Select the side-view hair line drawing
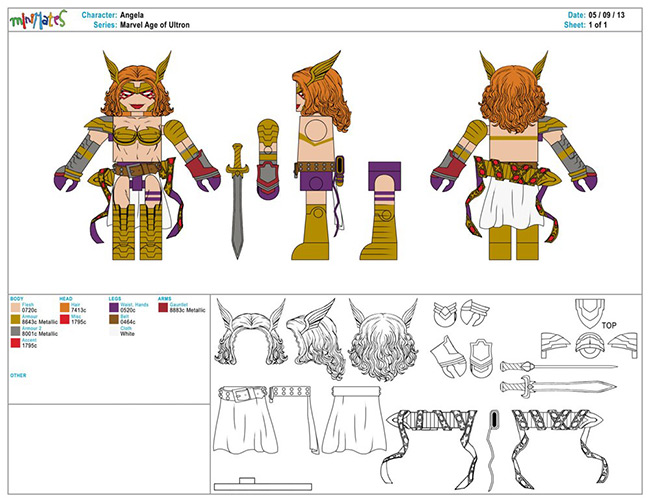 315,339
